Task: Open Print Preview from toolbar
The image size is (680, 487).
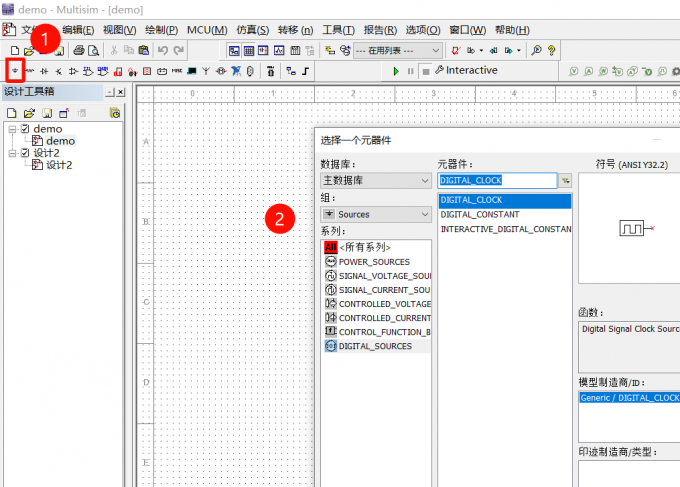Action: (x=93, y=51)
